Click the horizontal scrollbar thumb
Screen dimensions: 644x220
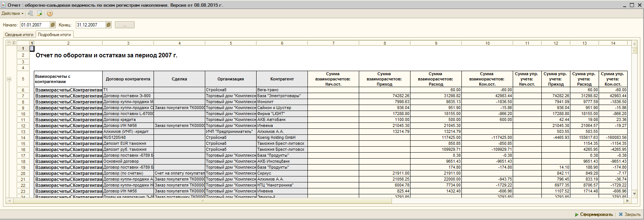(203, 201)
